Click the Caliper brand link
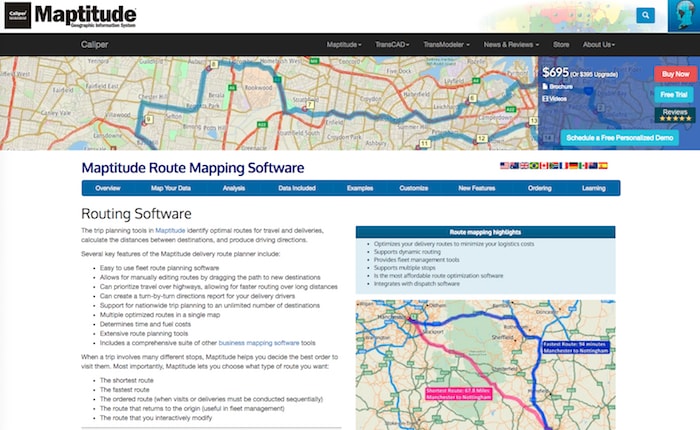The height and width of the screenshot is (430, 700). point(94,45)
